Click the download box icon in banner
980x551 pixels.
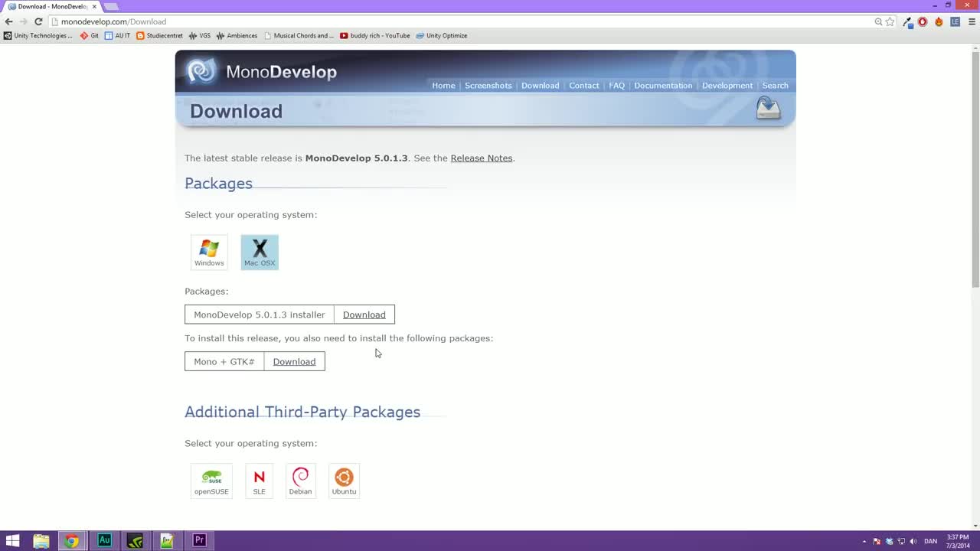(x=768, y=109)
